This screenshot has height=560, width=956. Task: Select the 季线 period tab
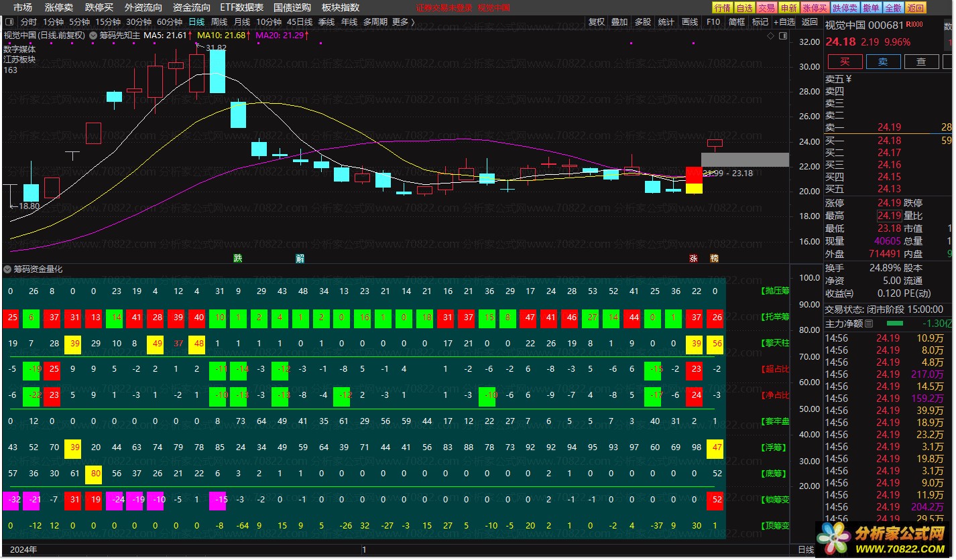[326, 22]
